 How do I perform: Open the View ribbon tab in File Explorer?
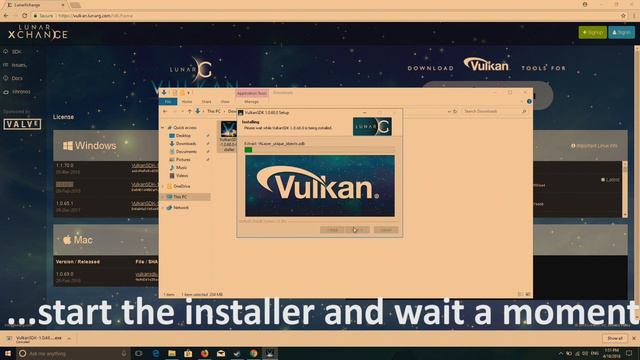[225, 102]
